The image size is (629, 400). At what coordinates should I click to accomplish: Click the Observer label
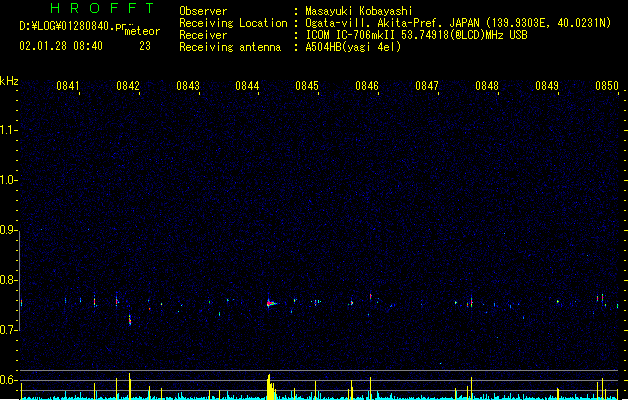[203, 11]
